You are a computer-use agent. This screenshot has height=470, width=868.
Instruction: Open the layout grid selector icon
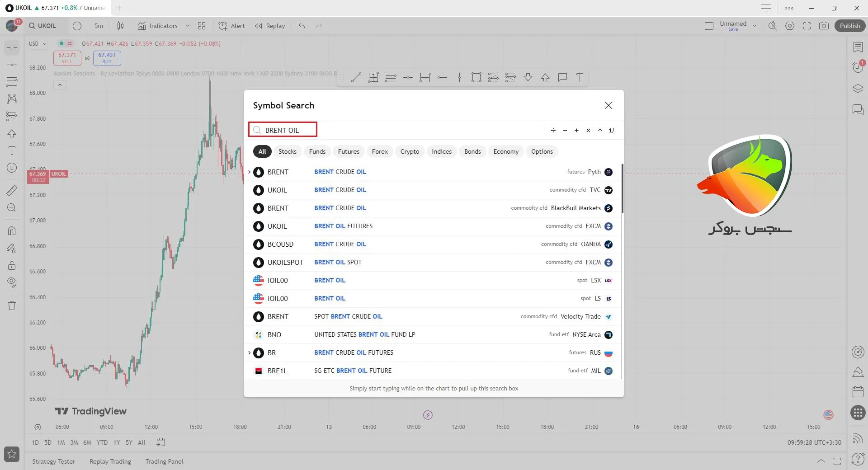point(202,26)
